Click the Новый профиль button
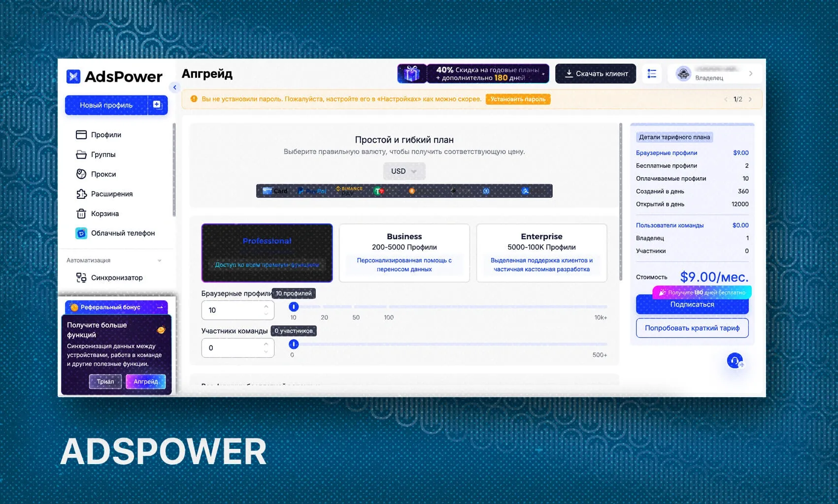The height and width of the screenshot is (504, 838). coord(106,105)
